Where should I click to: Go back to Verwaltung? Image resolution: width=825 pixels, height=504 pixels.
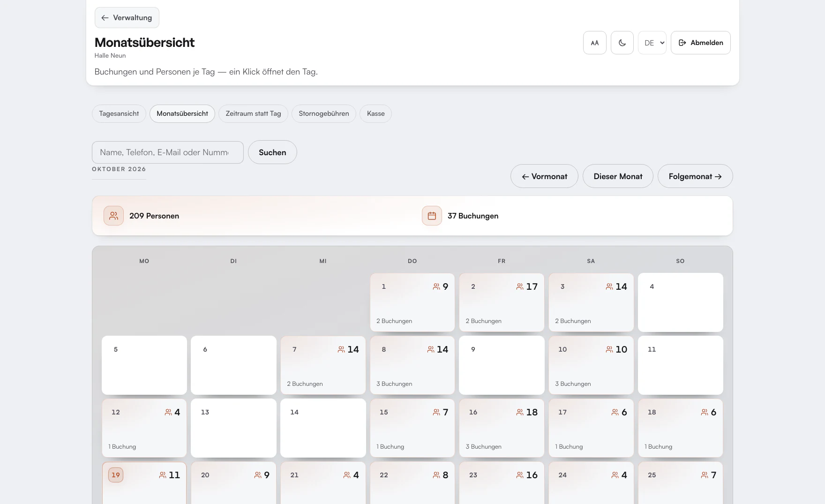[x=127, y=18]
